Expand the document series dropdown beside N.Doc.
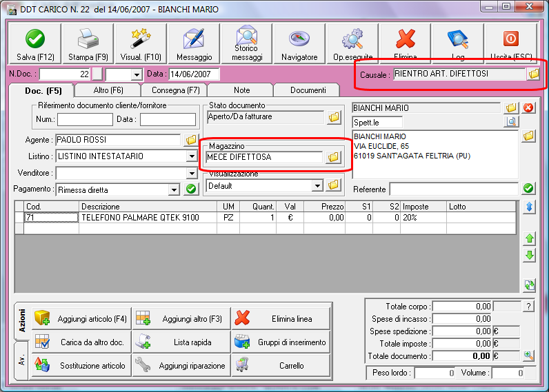This screenshot has width=549, height=392. 137,74
